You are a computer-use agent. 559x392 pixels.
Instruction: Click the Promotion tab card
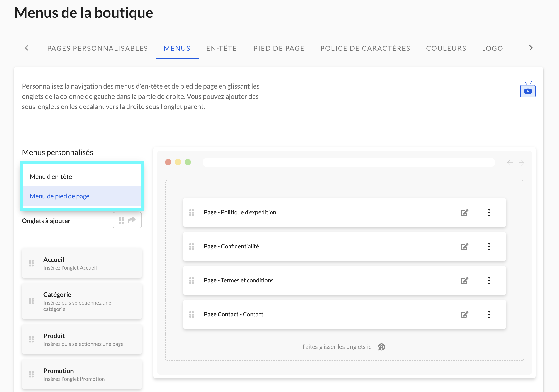click(82, 374)
